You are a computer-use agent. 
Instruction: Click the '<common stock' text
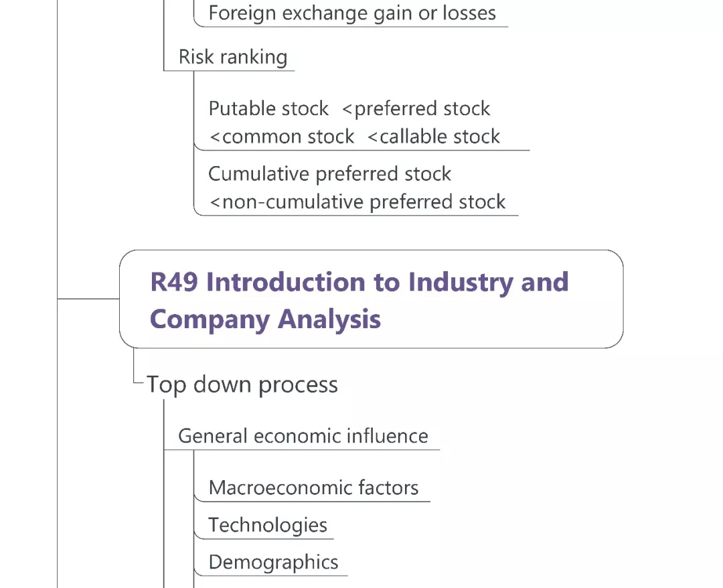[282, 137]
